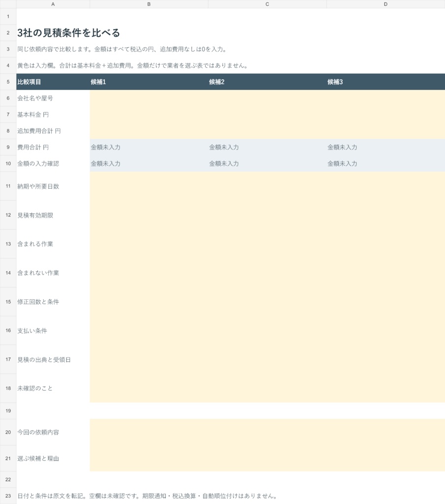
Task: Select 候補2 費用合計 '金額未入力' cell
Action: (267, 147)
